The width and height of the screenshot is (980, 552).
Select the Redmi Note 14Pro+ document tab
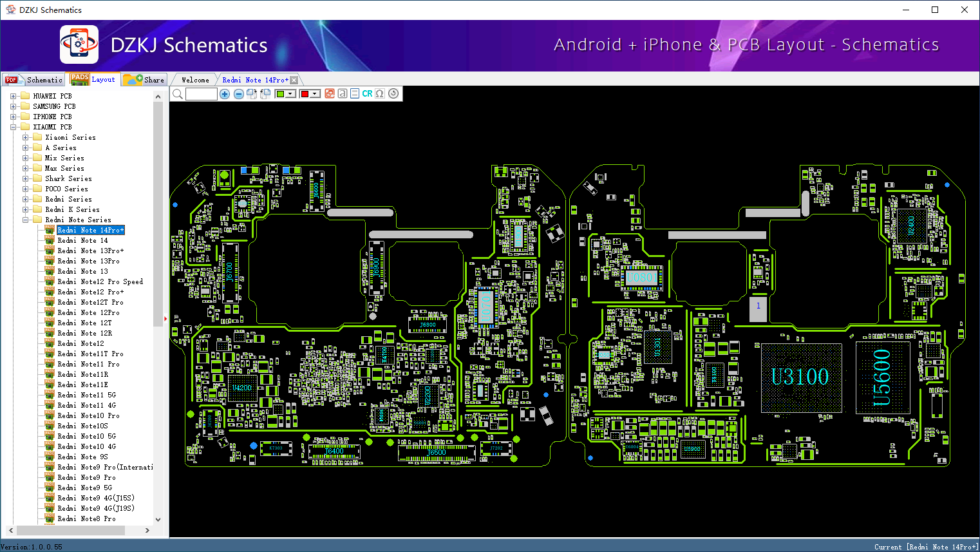pos(255,80)
